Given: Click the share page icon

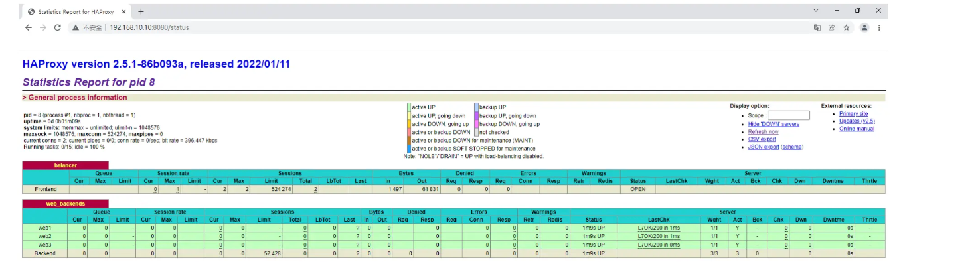Looking at the screenshot, I should tap(831, 27).
